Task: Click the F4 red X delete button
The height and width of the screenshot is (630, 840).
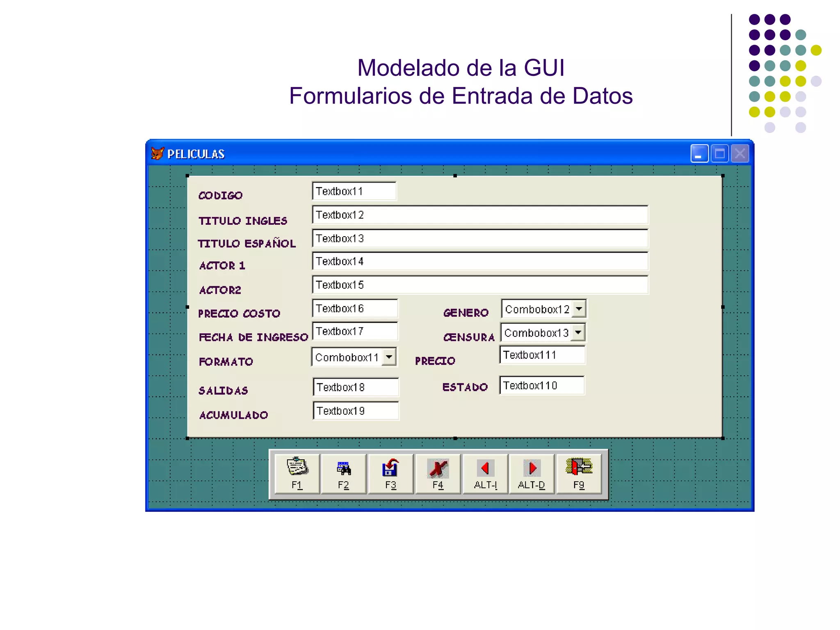Action: pos(438,474)
